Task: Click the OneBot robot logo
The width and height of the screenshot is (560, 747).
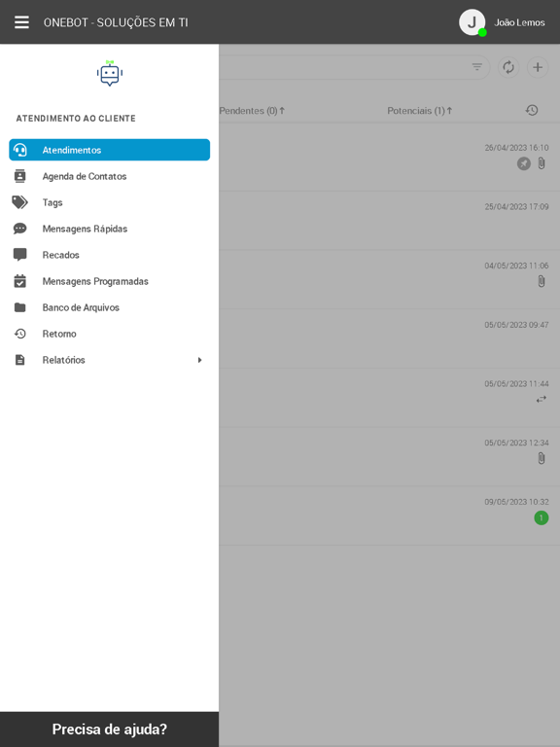Action: (x=110, y=73)
